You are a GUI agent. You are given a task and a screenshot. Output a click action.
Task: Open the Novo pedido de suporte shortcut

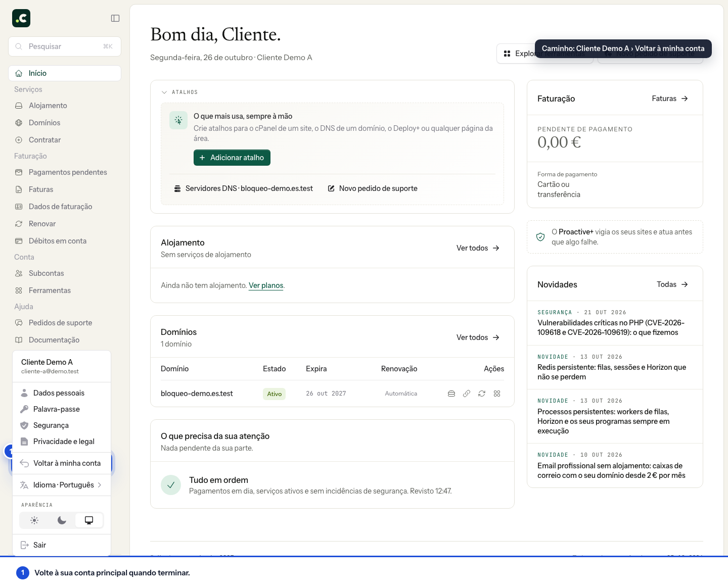[x=373, y=188]
